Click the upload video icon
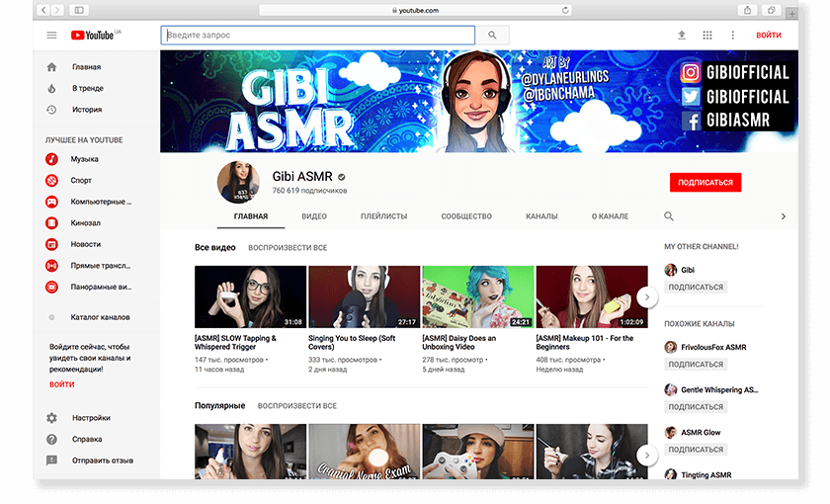Viewport: 830px width, 504px height. pos(681,35)
